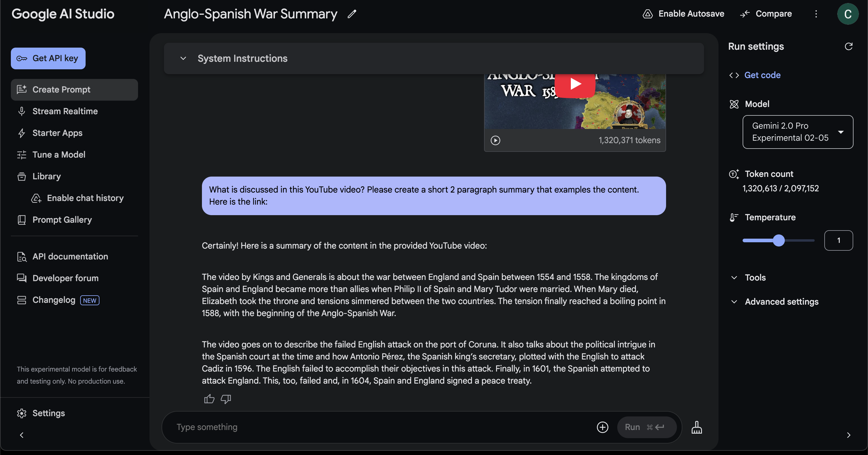Open the Prompt Gallery menu item
Screen dimensions: 868x455
(x=62, y=220)
